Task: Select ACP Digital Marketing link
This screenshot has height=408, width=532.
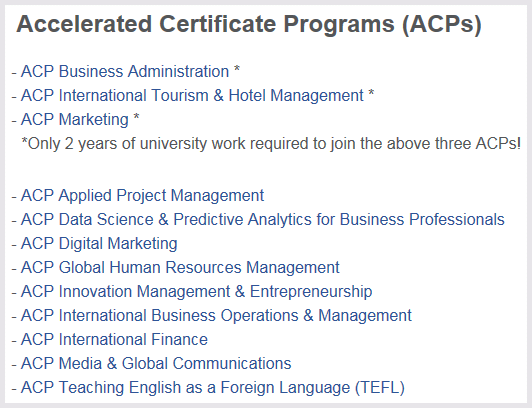Action: [99, 244]
